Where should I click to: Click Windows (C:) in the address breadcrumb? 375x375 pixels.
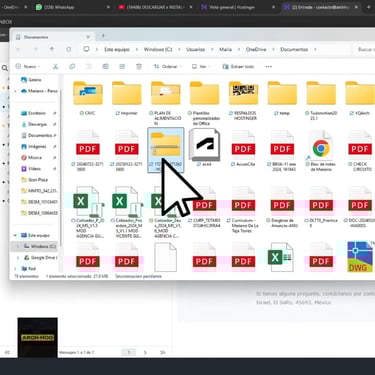pos(158,49)
